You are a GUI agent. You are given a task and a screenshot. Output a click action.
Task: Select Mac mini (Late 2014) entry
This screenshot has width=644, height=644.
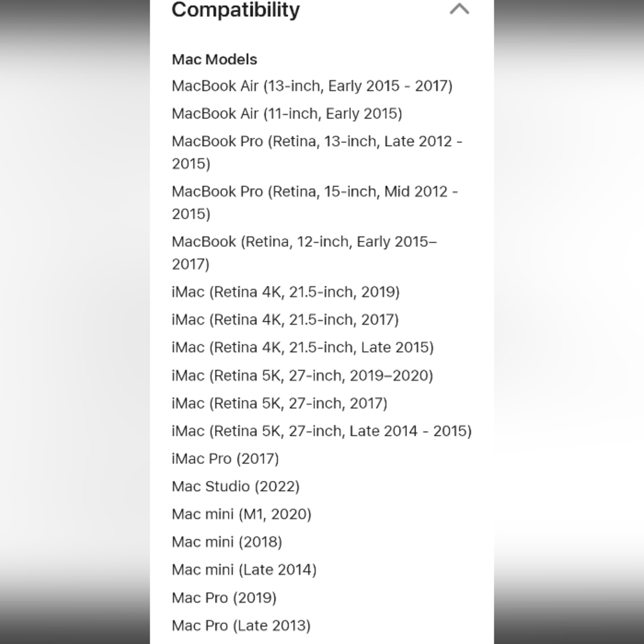click(244, 570)
